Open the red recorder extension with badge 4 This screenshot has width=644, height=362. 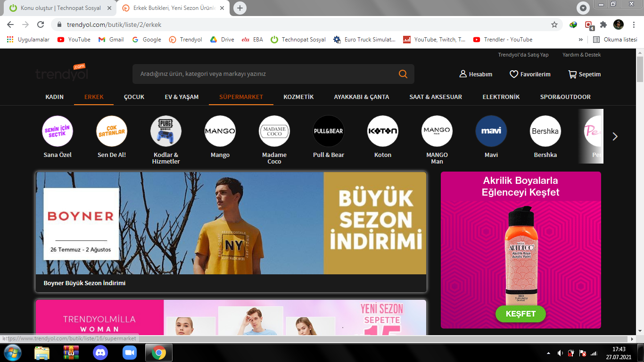point(589,25)
